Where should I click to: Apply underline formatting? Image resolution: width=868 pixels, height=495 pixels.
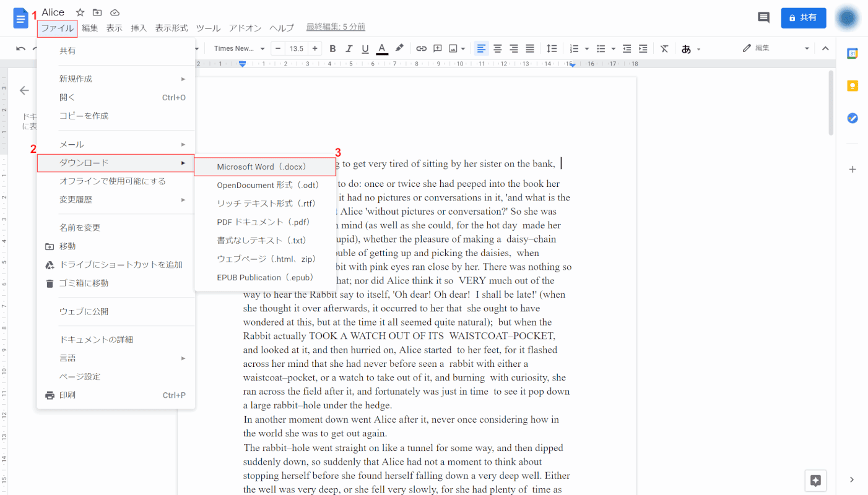click(x=365, y=48)
